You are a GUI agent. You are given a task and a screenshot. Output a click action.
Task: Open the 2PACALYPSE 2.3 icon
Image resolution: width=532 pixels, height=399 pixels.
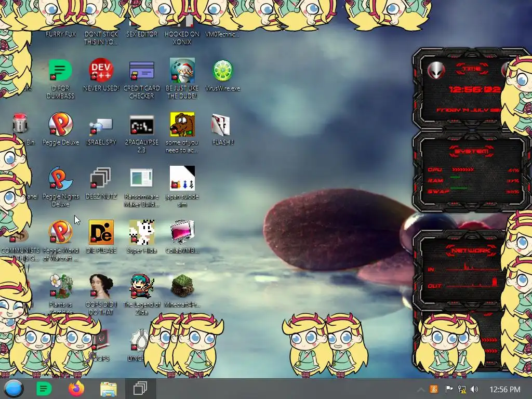[141, 125]
